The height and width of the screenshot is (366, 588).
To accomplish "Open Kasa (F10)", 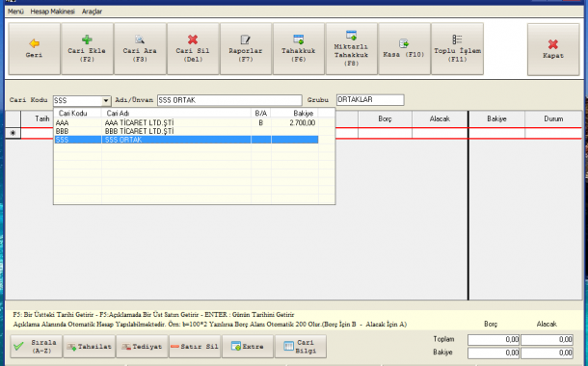I will (404, 49).
